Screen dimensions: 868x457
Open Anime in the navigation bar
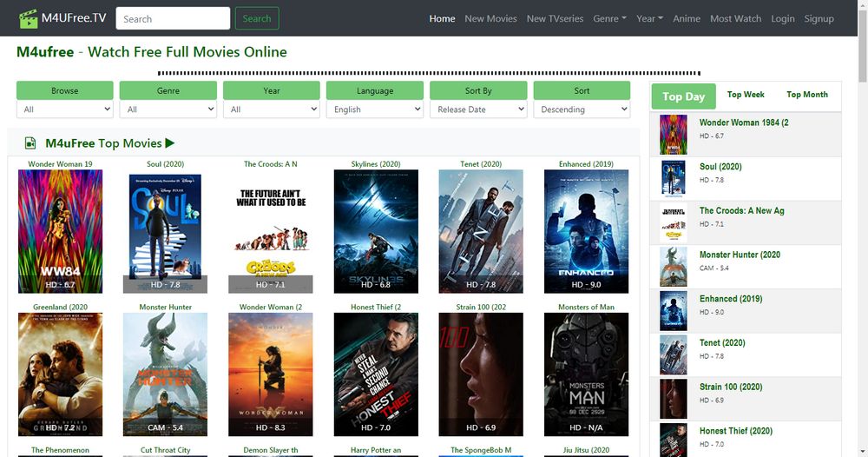687,18
